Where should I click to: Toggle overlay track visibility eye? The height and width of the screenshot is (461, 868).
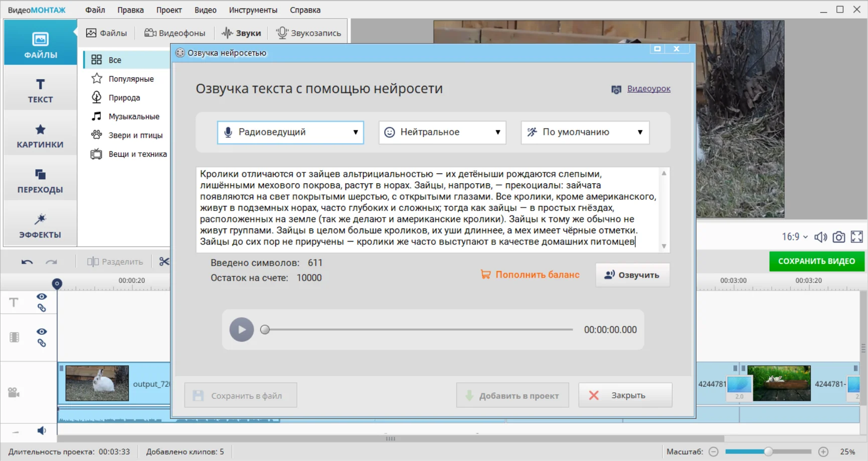(42, 332)
